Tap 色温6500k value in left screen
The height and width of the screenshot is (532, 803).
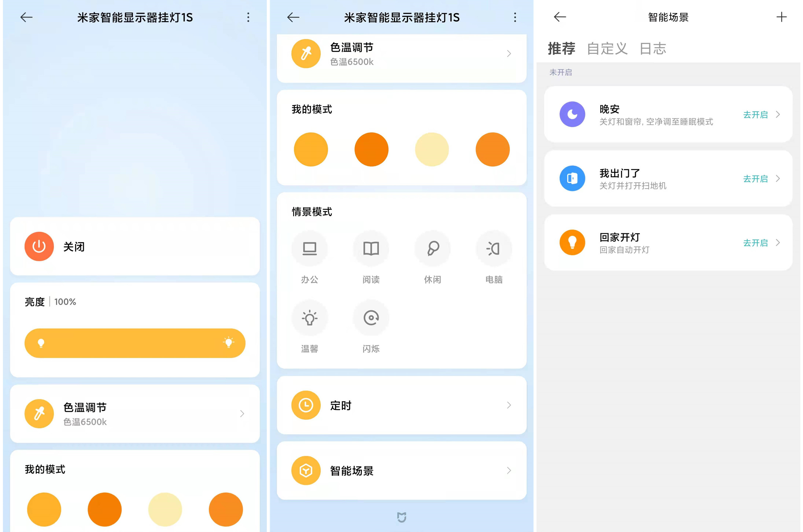click(x=85, y=422)
